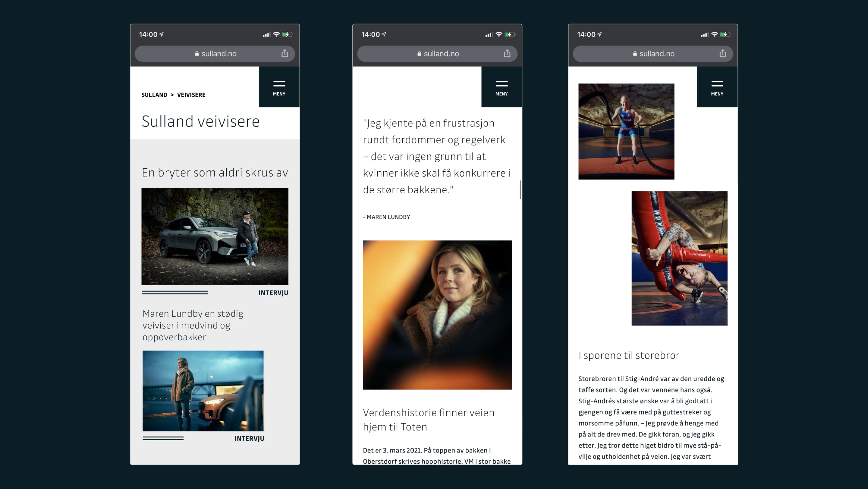Click the VEIVISERE breadcrumb link
This screenshot has height=489, width=868.
click(x=191, y=95)
